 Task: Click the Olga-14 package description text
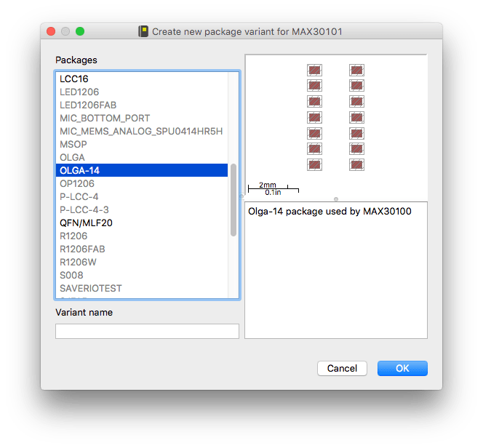tap(330, 211)
